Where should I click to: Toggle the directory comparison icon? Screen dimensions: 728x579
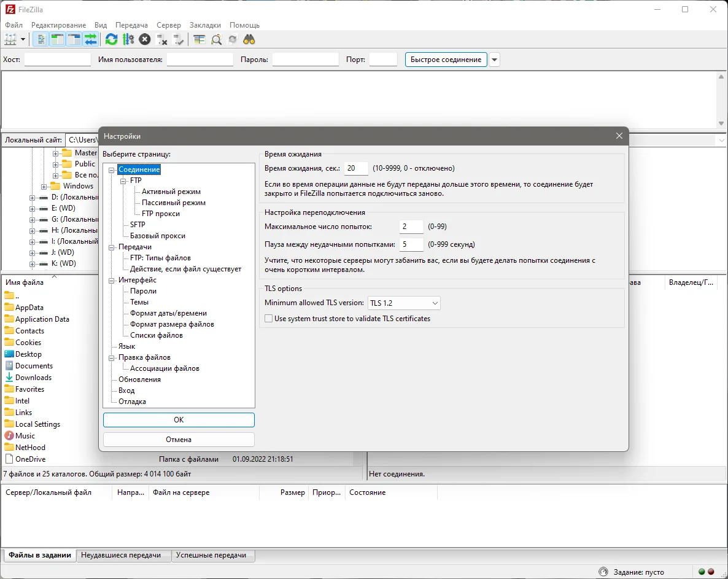coord(216,39)
